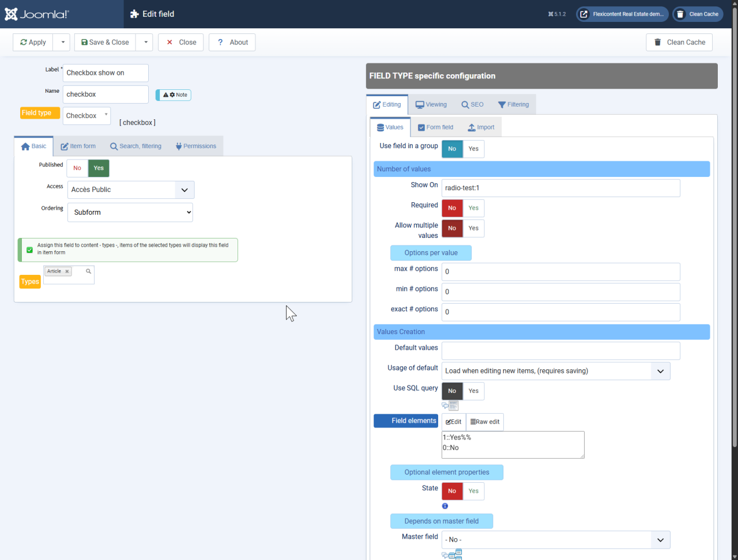Set Required to Yes
Image resolution: width=738 pixels, height=560 pixels.
(x=473, y=208)
